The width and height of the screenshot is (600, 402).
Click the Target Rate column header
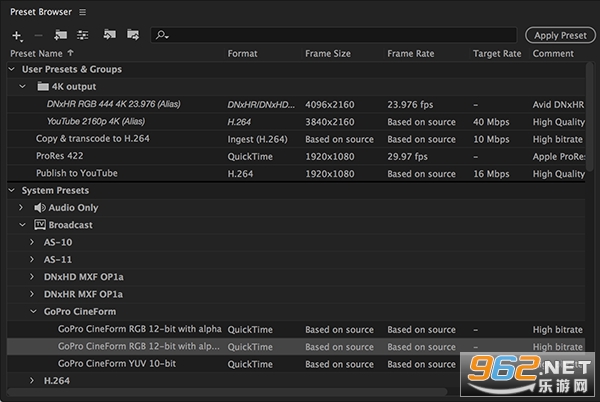click(497, 54)
